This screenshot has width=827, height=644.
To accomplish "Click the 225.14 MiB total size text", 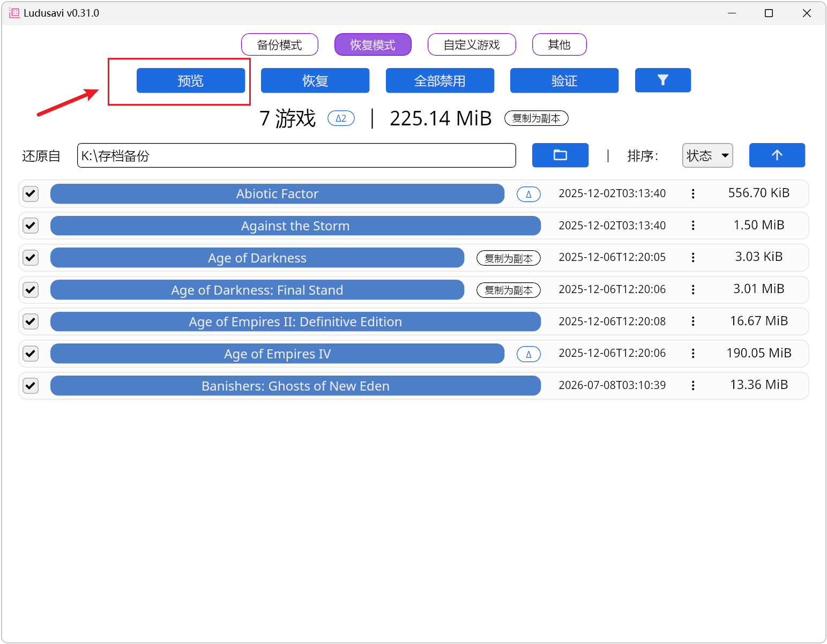I will click(441, 118).
